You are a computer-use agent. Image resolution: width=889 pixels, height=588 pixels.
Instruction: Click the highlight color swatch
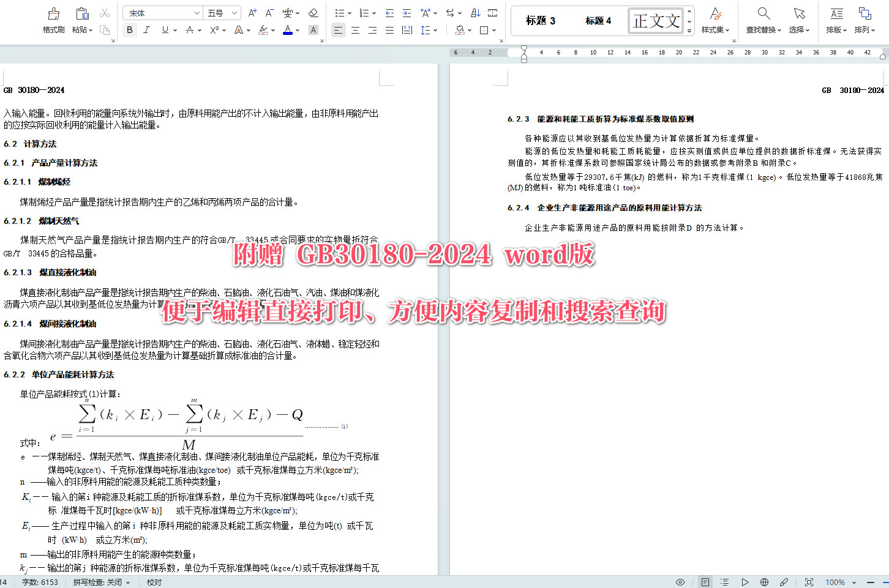coord(262,29)
